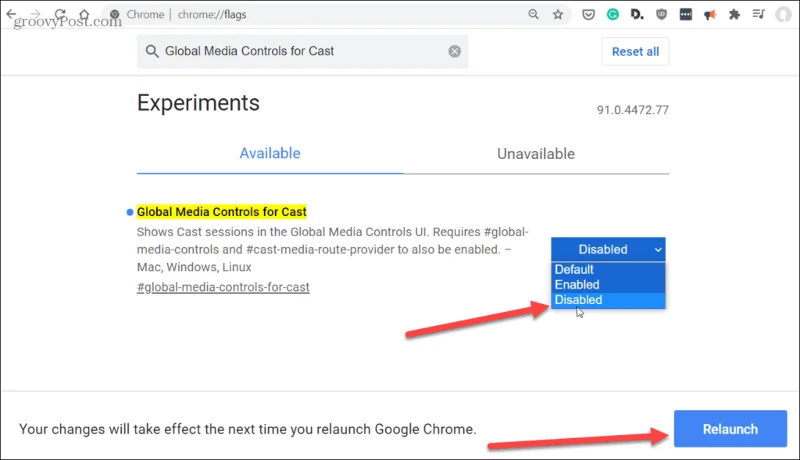The image size is (800, 460).
Task: Bookmark this page with the star icon
Action: click(558, 14)
